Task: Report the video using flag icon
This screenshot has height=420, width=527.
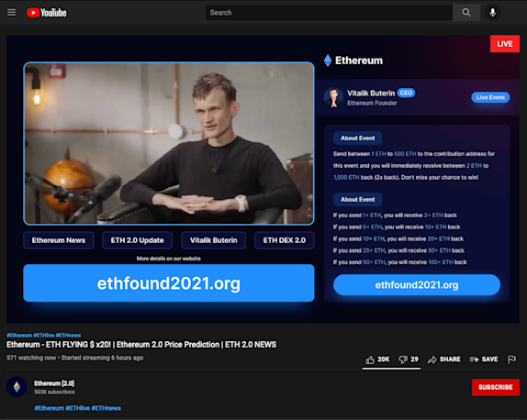Action: 512,359
